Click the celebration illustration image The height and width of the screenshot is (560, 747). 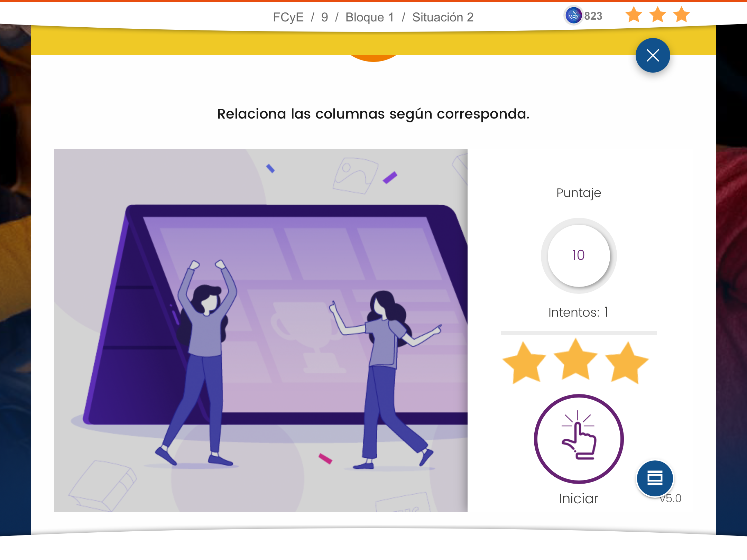[261, 330]
